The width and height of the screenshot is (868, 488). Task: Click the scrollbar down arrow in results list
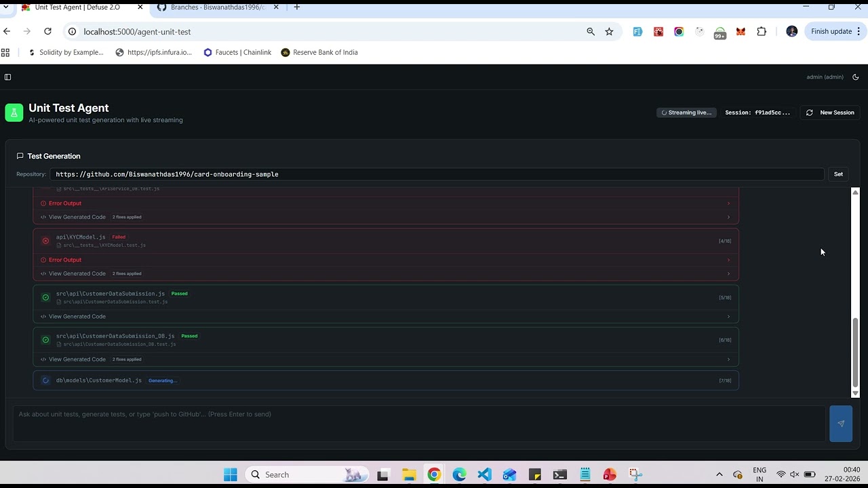click(855, 393)
